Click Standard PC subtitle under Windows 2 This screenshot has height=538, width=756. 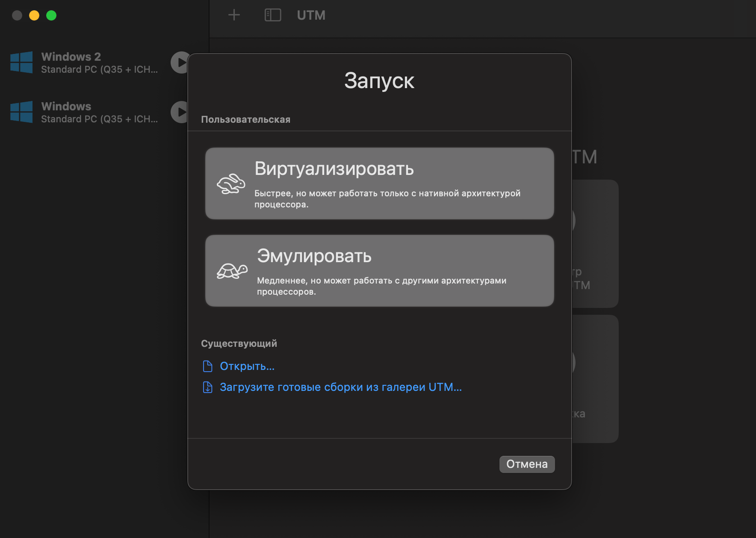coord(99,69)
